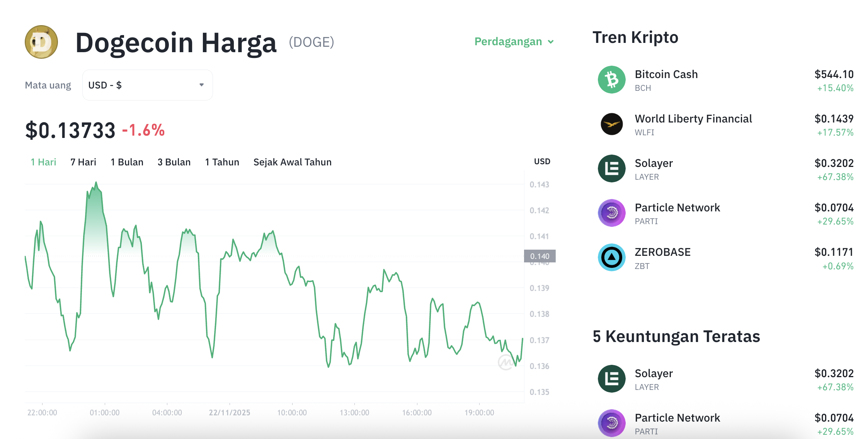Click the Bitcoin Cash price link
The image size is (868, 439).
click(834, 74)
